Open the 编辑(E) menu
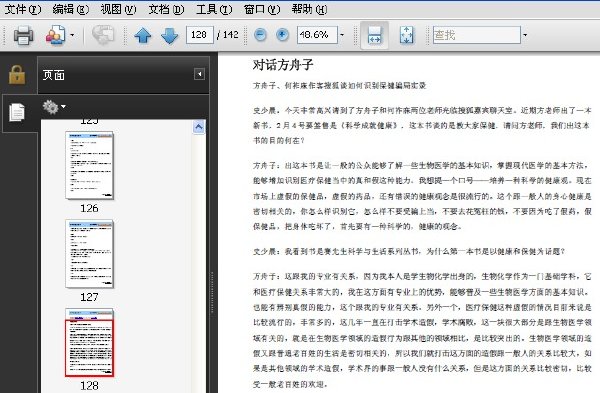The width and height of the screenshot is (600, 393). 70,9
